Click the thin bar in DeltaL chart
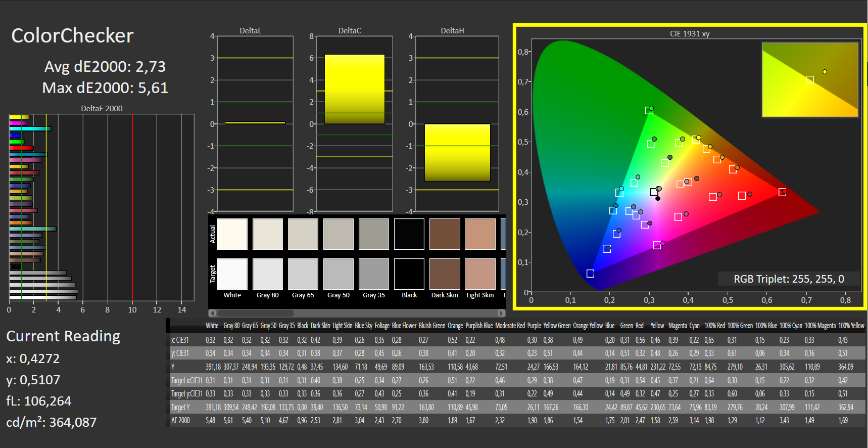Viewport: 868px width, 448px height. coord(255,123)
